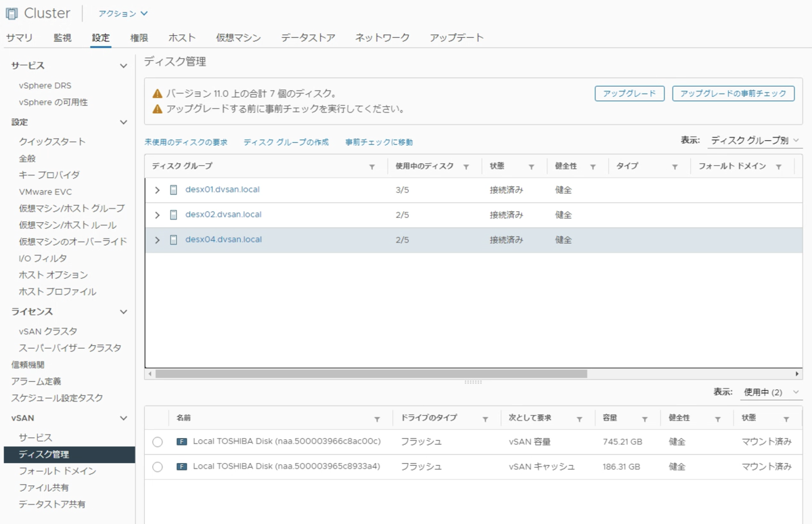Open filter for タイプ column
Image resolution: width=812 pixels, height=524 pixels.
click(x=675, y=167)
